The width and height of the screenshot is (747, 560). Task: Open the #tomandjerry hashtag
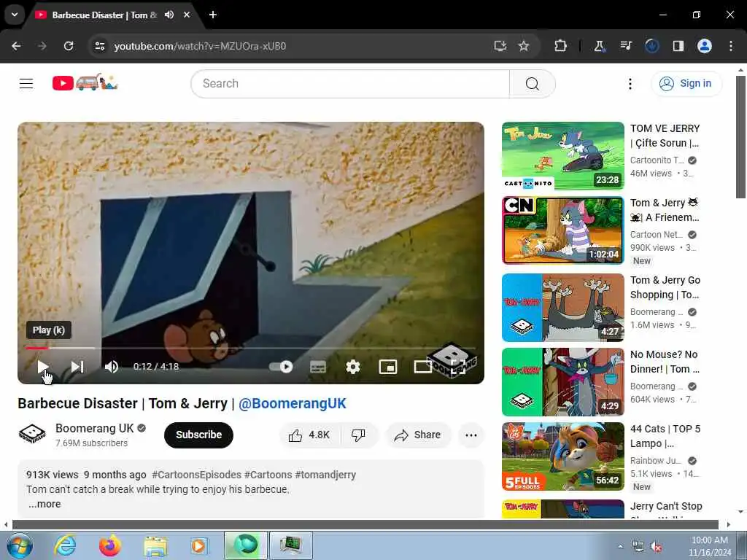pos(325,475)
